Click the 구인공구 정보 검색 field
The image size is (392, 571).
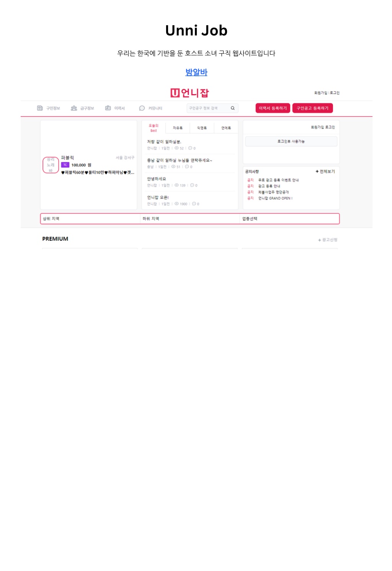(x=209, y=108)
